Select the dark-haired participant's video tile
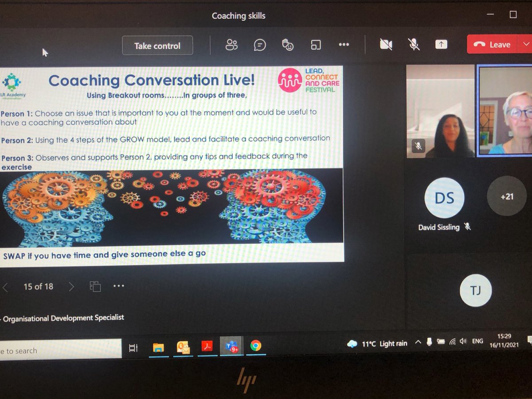This screenshot has height=399, width=532. coord(441,111)
